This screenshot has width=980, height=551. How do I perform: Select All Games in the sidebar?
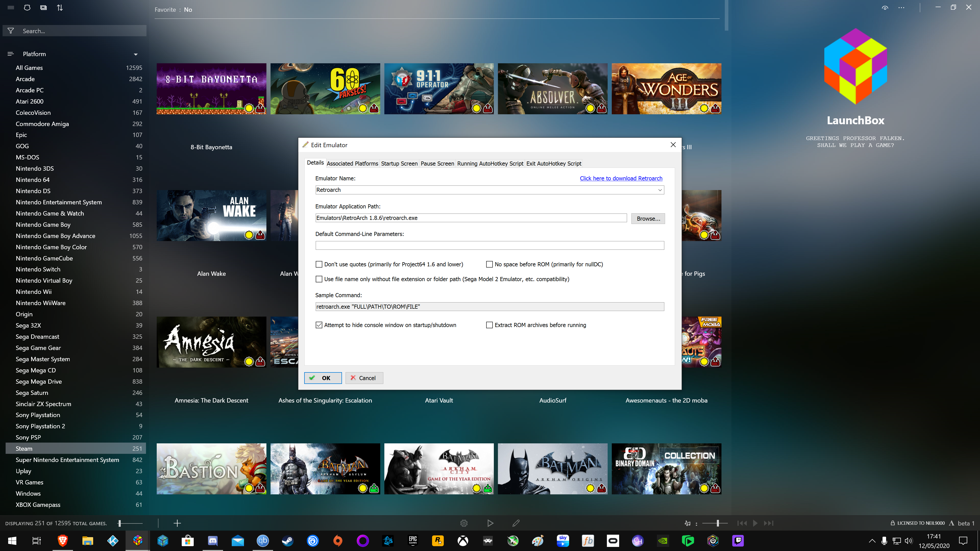point(76,68)
